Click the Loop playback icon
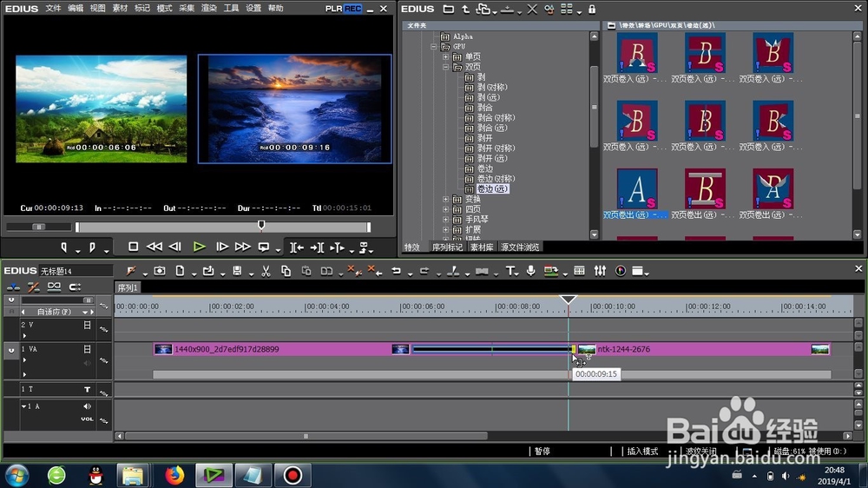 [x=264, y=247]
